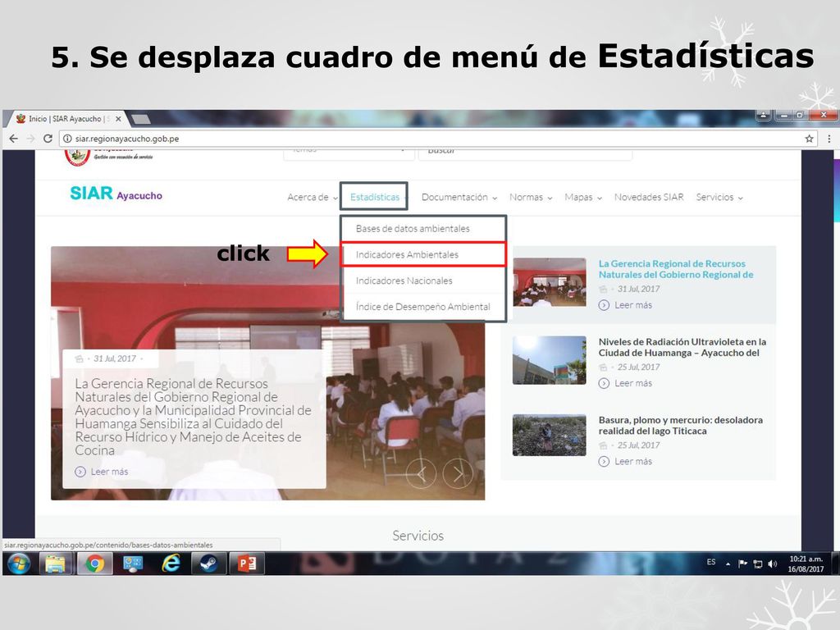This screenshot has height=630, width=840.
Task: Expand the Acerca de menu
Action: click(x=313, y=197)
